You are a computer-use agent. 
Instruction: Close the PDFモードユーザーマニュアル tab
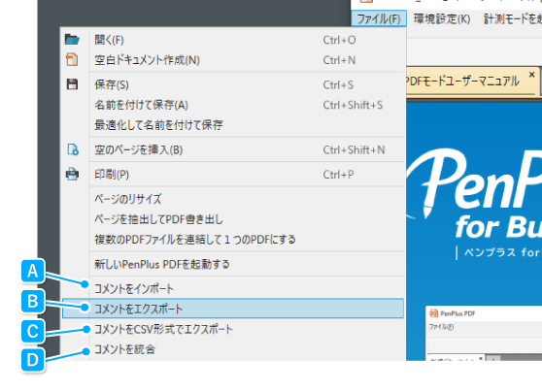point(531,75)
